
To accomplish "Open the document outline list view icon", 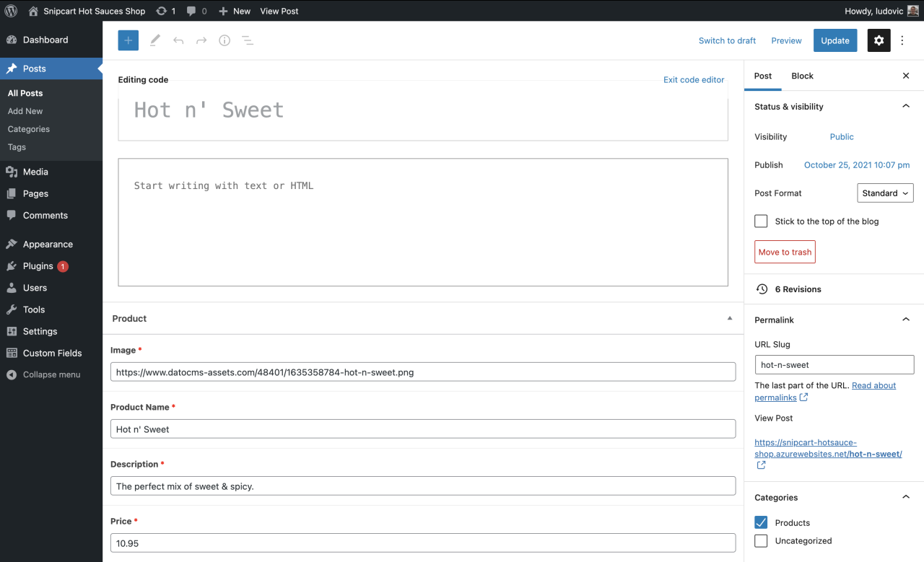I will coord(248,41).
